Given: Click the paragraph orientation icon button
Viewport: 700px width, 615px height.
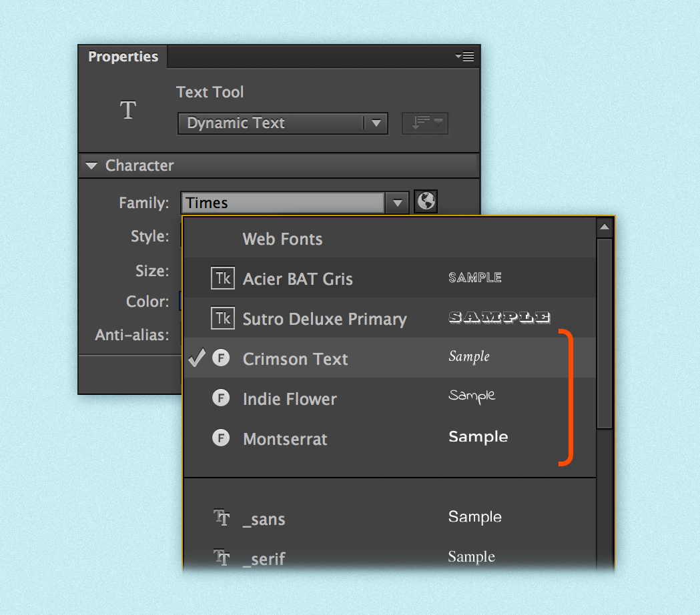Looking at the screenshot, I should click(x=424, y=123).
